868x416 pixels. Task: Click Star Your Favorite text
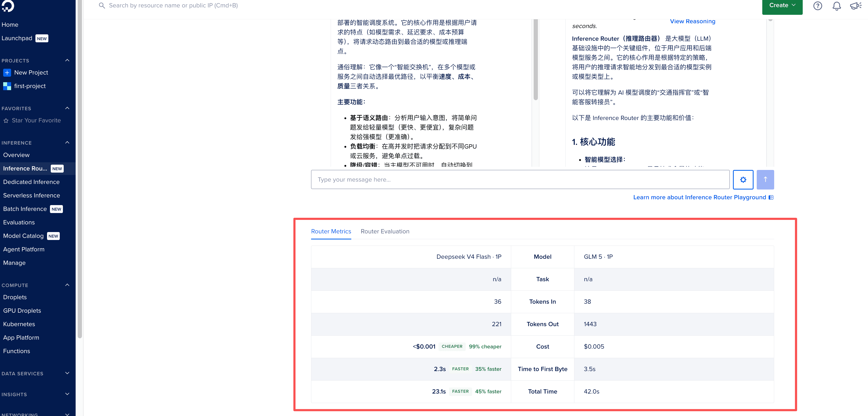point(36,121)
